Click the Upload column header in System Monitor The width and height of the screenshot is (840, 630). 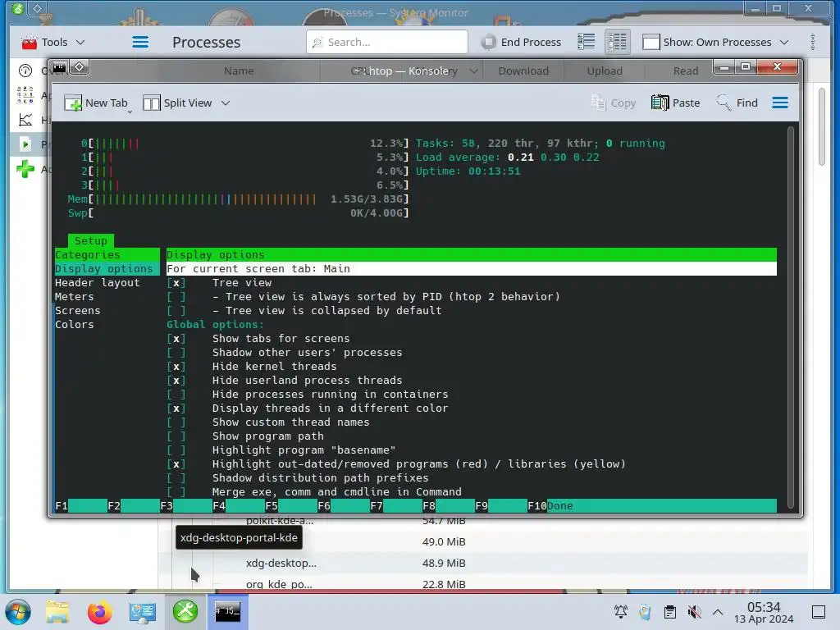click(605, 71)
